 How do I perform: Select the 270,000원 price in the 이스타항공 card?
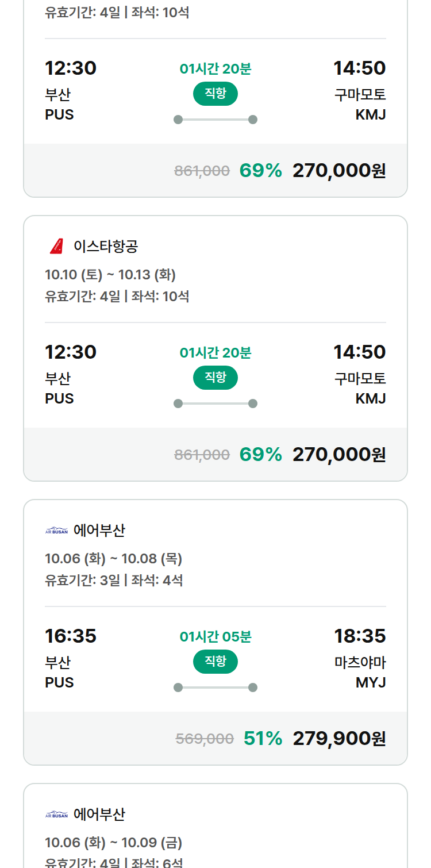point(339,455)
